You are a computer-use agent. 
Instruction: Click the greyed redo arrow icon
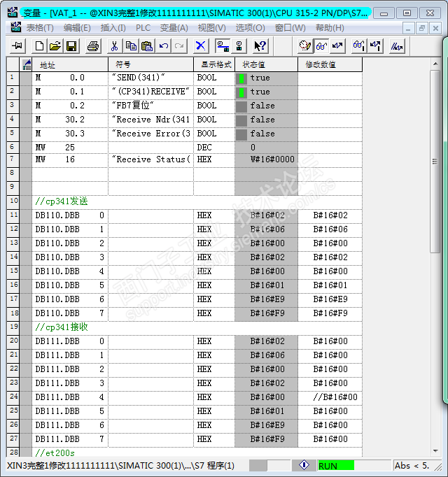[179, 46]
